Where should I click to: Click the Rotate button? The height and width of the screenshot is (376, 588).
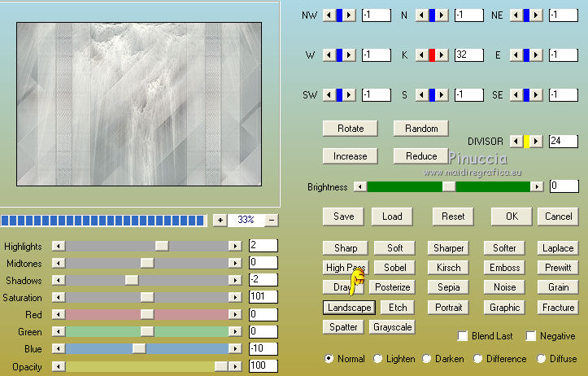(351, 129)
